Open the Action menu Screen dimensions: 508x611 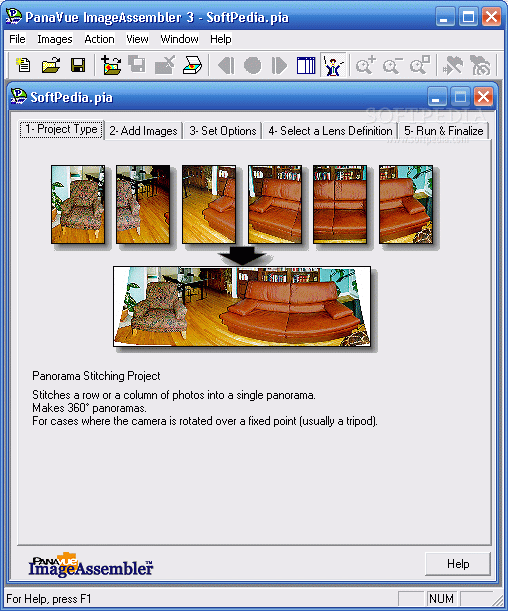click(x=99, y=39)
